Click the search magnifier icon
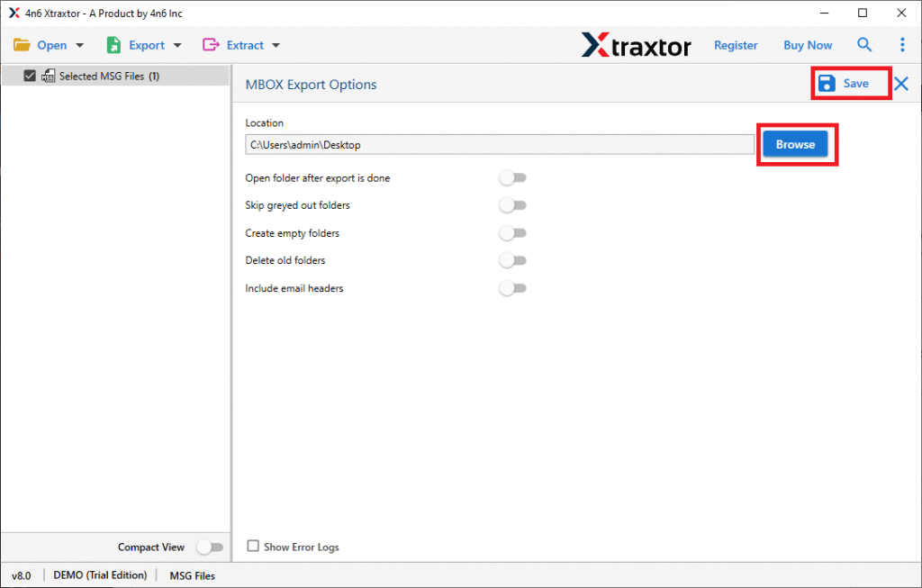Image resolution: width=922 pixels, height=588 pixels. (x=864, y=44)
